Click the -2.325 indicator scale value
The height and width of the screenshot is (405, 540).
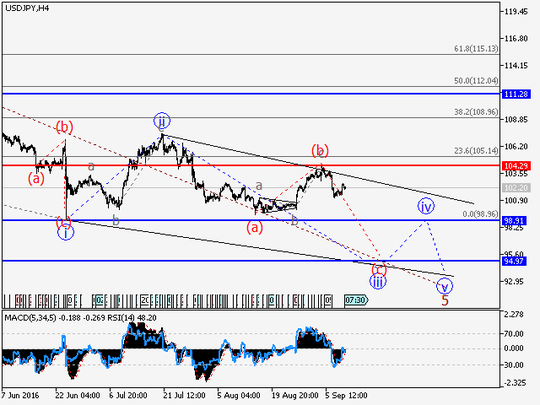click(x=515, y=383)
